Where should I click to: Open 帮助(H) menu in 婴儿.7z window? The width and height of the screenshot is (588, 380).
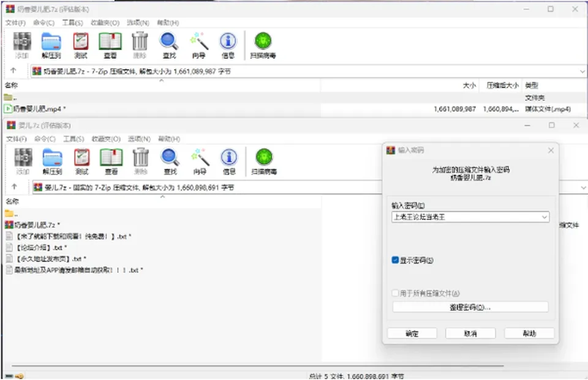click(169, 139)
